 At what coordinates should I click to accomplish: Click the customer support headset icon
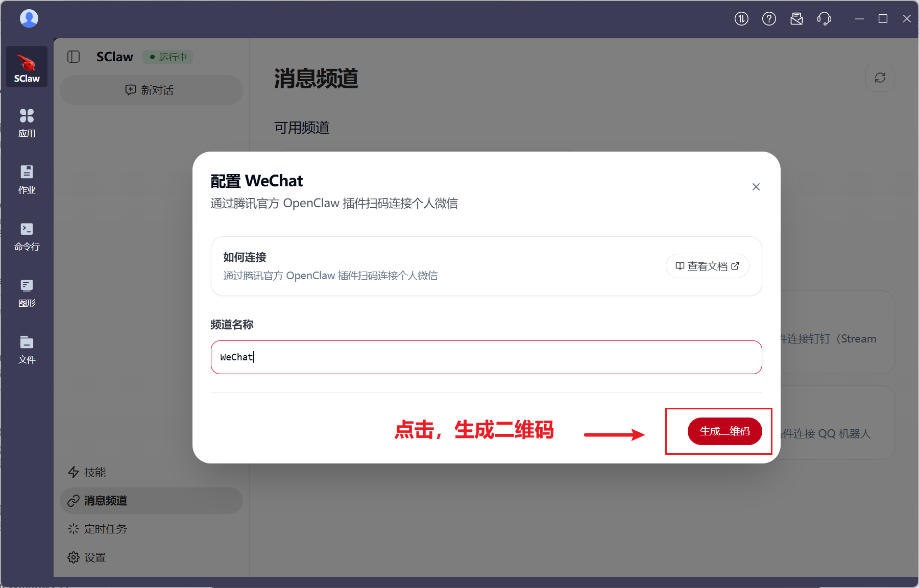coord(824,19)
